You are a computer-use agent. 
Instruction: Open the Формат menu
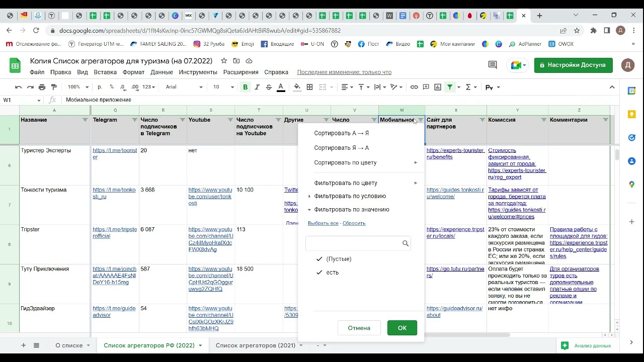133,72
